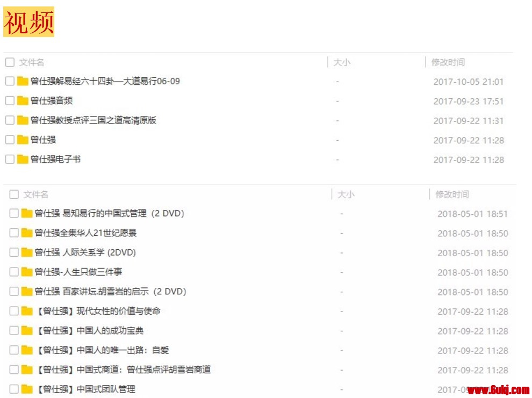Open folder icon beside 中国人的成功宝典

click(x=26, y=330)
